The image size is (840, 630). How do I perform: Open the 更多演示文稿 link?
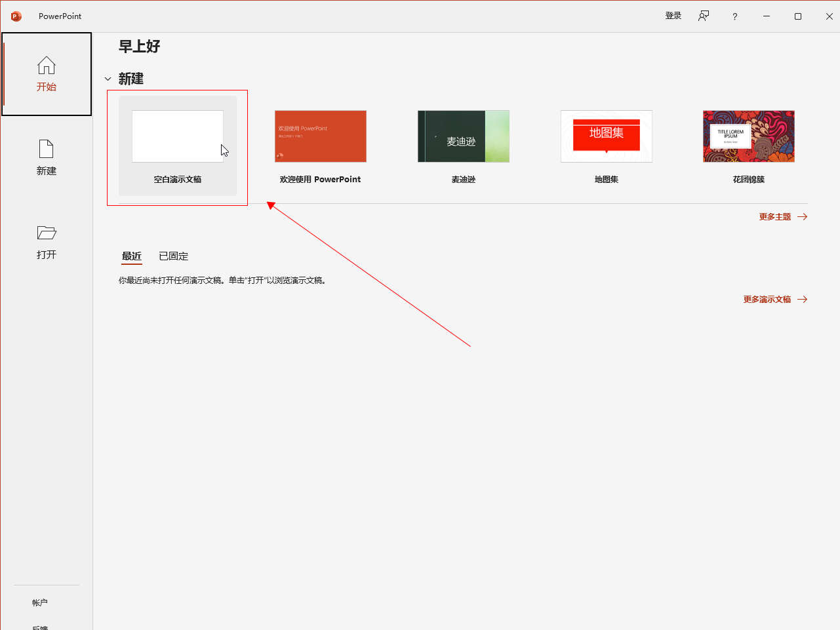pyautogui.click(x=767, y=300)
